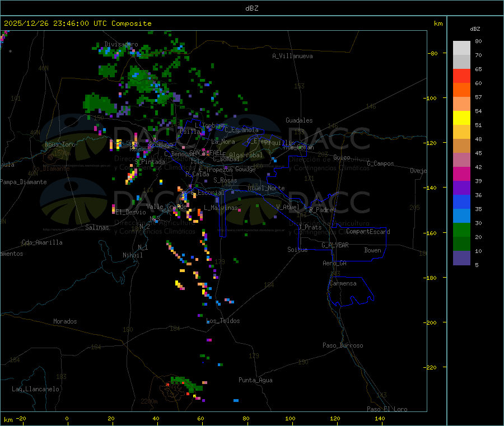Click the Aero_GA location label

335,263
